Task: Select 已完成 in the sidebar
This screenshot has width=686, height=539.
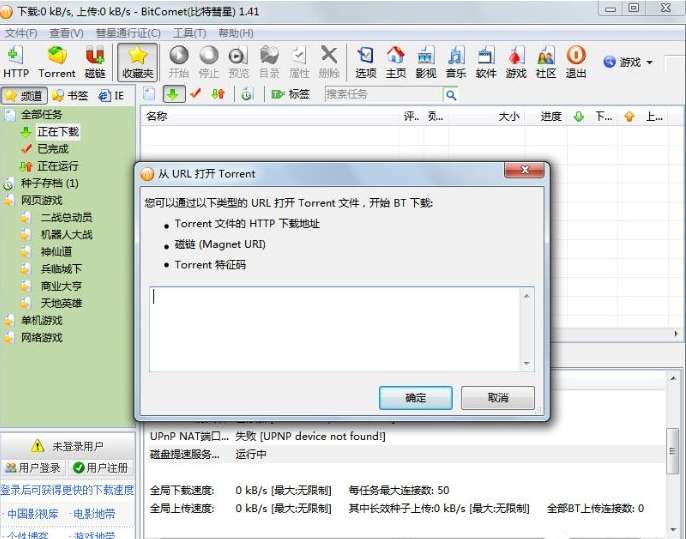Action: 52,149
